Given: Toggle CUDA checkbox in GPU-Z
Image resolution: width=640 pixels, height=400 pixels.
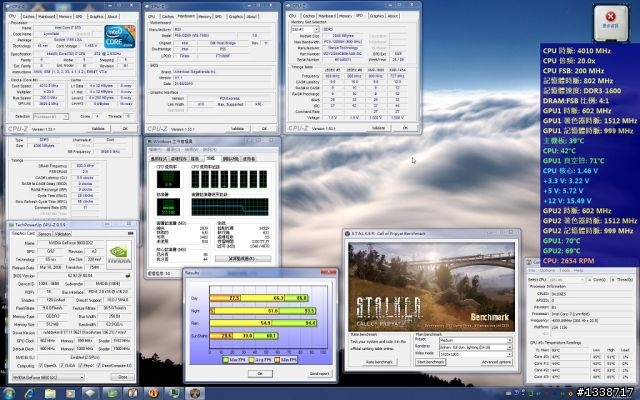Looking at the screenshot, I should click(62, 366).
